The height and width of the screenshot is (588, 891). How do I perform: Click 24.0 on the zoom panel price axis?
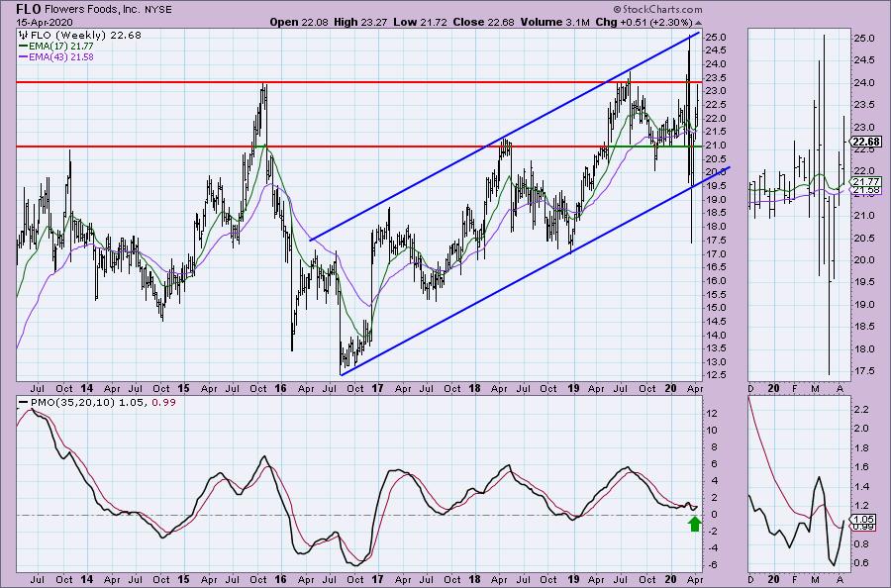pyautogui.click(x=864, y=83)
